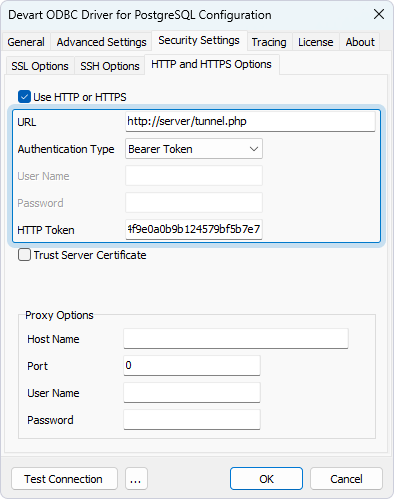Image resolution: width=394 pixels, height=499 pixels.
Task: Click the ellipsis button beside Test Connection
Action: tap(136, 479)
